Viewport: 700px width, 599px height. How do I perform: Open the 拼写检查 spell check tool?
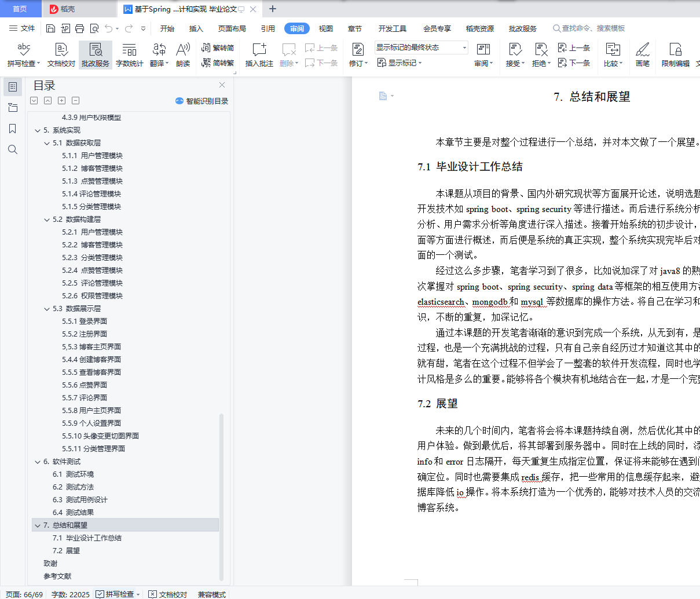(x=24, y=55)
